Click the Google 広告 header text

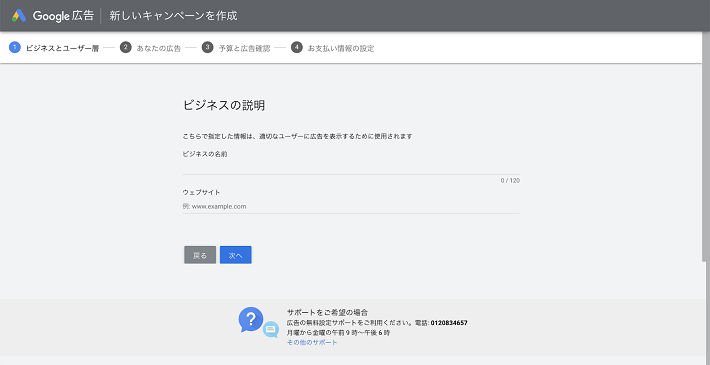point(63,16)
